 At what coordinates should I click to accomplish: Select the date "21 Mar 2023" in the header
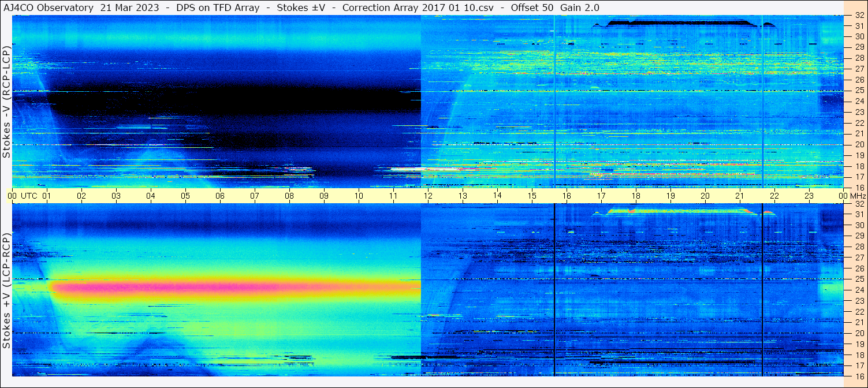coord(129,8)
